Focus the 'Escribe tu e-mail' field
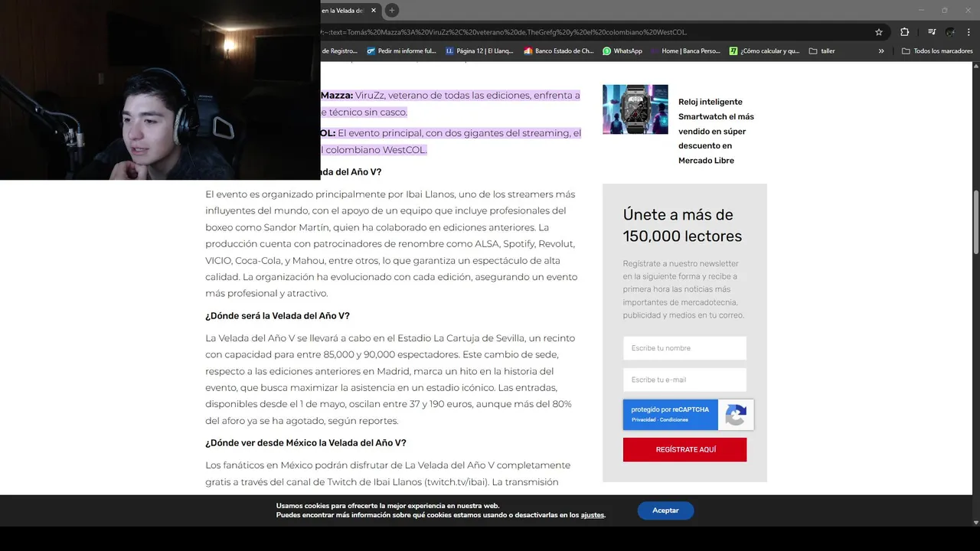 (684, 380)
